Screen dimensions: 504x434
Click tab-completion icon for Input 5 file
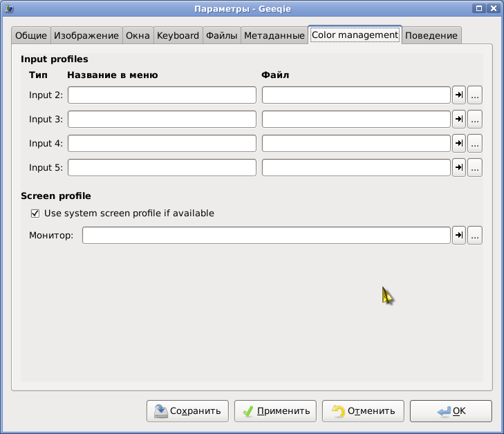459,167
